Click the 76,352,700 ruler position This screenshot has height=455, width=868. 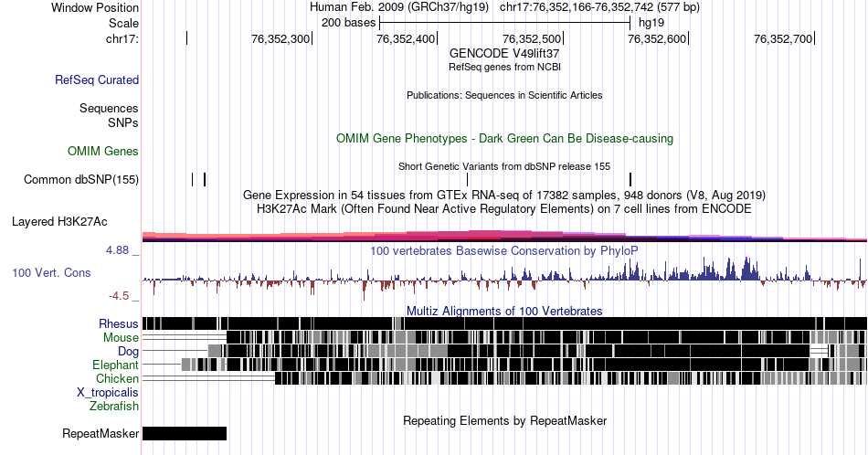coord(783,38)
